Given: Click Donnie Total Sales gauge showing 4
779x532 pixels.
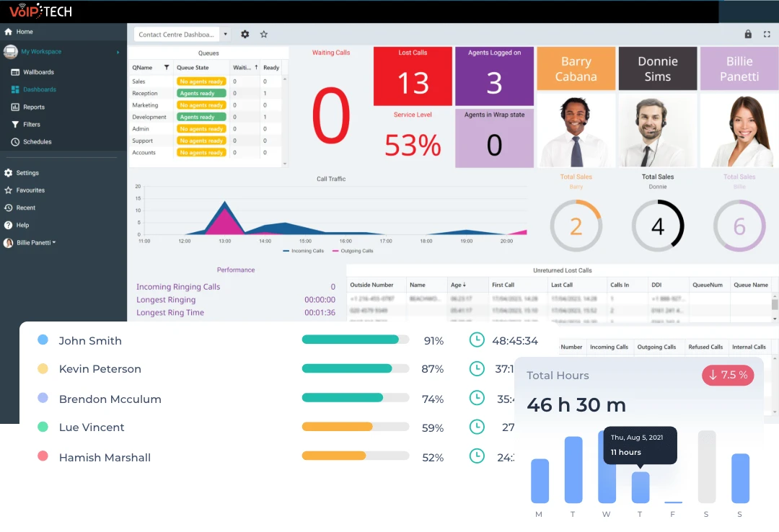Looking at the screenshot, I should click(658, 226).
